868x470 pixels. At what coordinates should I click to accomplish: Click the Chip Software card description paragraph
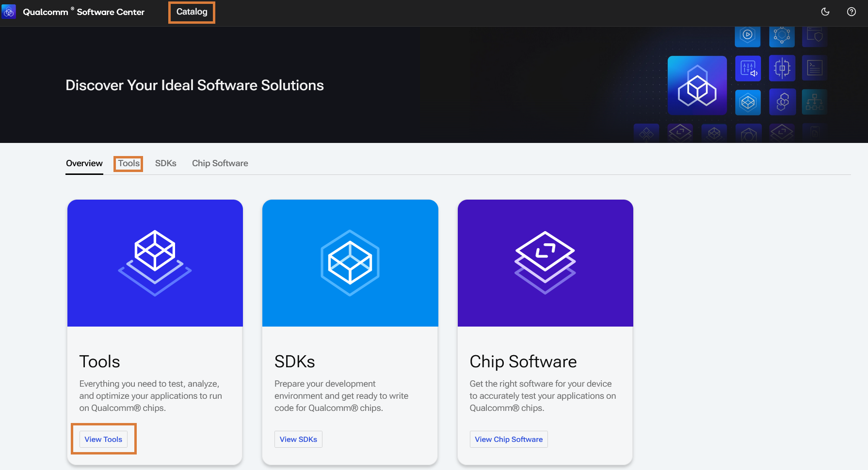pyautogui.click(x=543, y=396)
